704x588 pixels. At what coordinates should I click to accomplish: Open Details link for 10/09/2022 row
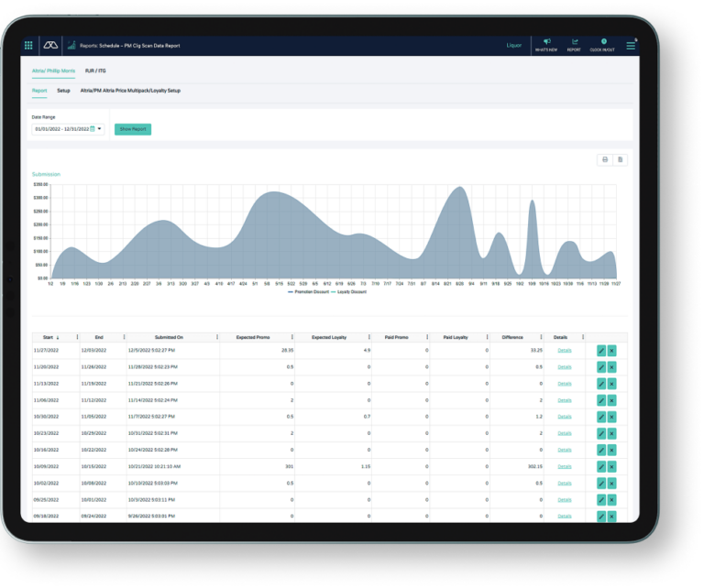[564, 465]
